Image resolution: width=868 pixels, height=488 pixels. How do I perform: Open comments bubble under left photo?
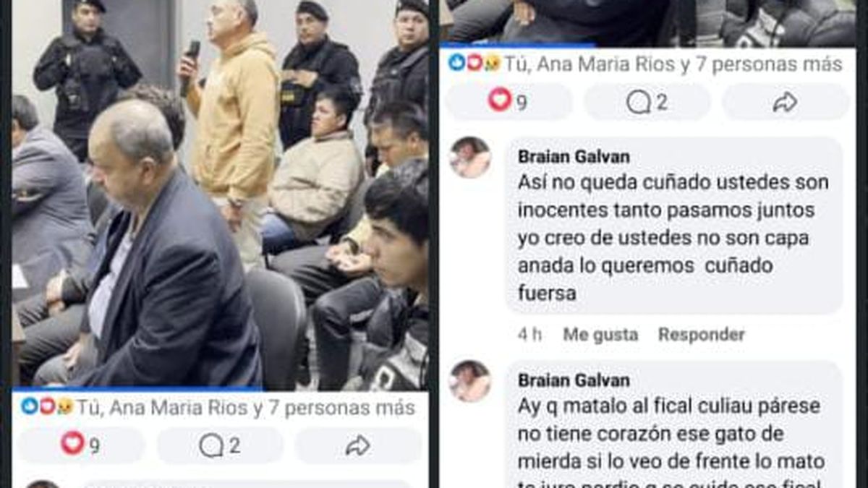click(x=220, y=445)
